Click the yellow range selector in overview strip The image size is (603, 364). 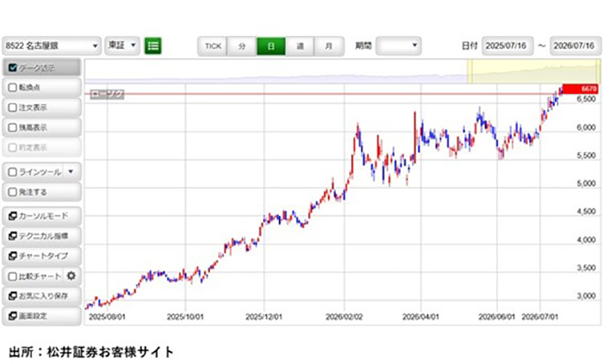pos(534,71)
